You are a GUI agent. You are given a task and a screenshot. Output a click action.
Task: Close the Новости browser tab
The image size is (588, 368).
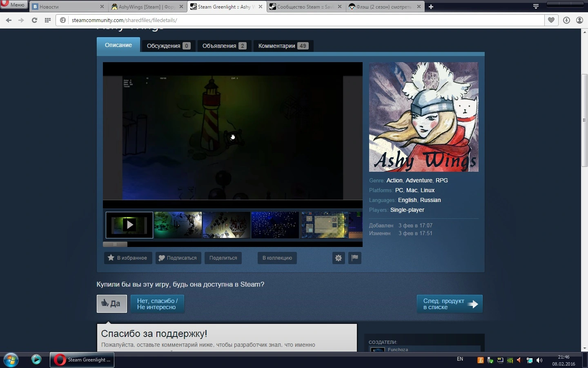102,7
